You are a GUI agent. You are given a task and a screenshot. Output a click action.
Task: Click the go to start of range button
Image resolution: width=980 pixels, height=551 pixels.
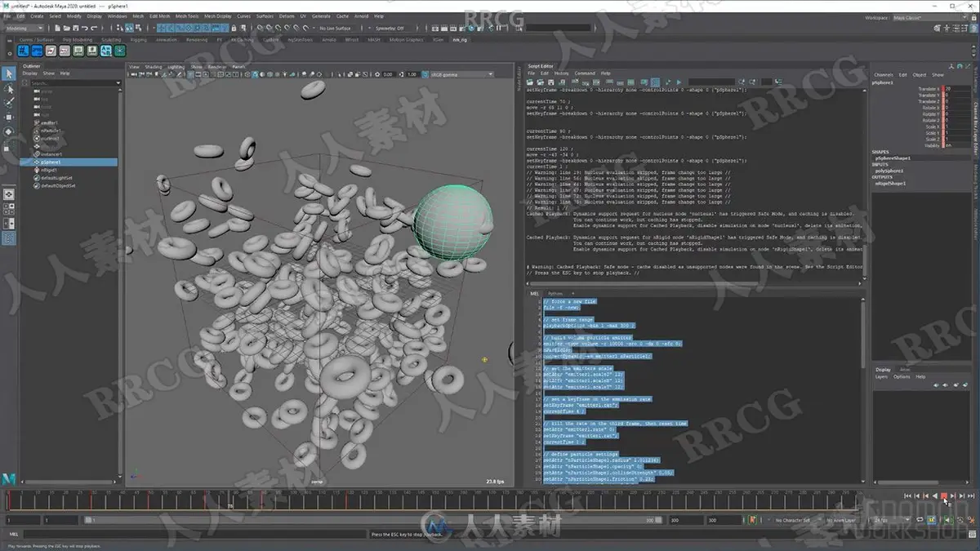point(908,495)
